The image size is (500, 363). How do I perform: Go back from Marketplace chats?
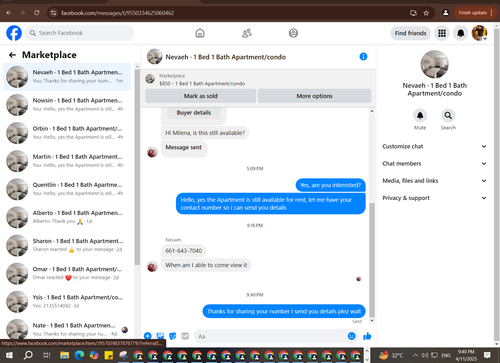12,55
